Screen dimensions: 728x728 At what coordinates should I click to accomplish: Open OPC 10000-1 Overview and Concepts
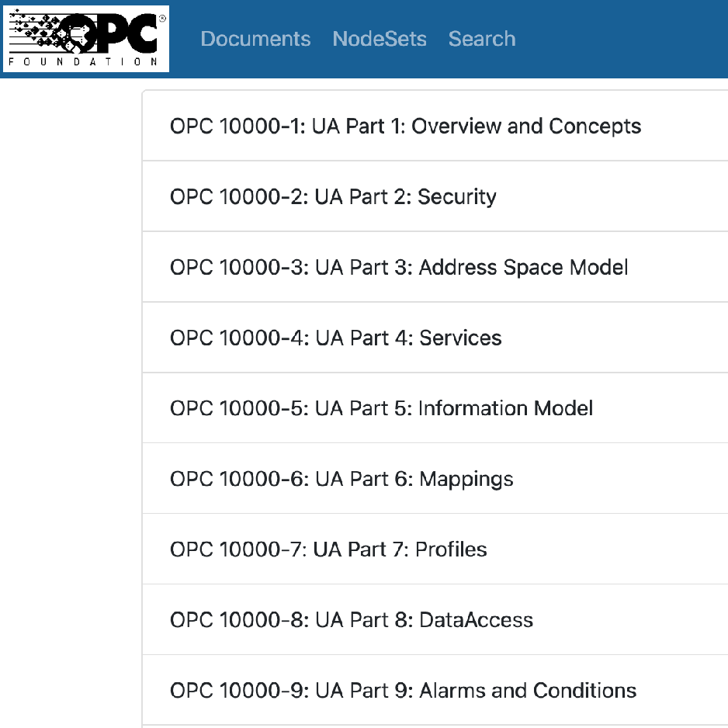point(405,127)
